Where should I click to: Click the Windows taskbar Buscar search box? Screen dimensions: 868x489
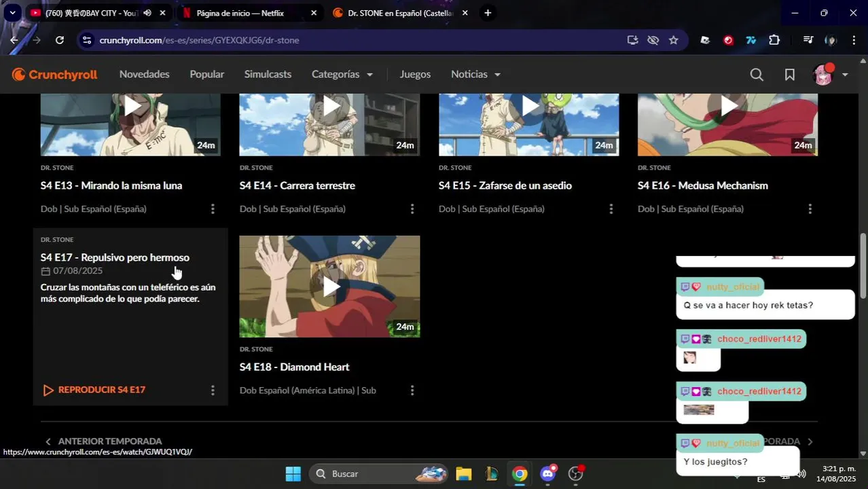(x=379, y=473)
